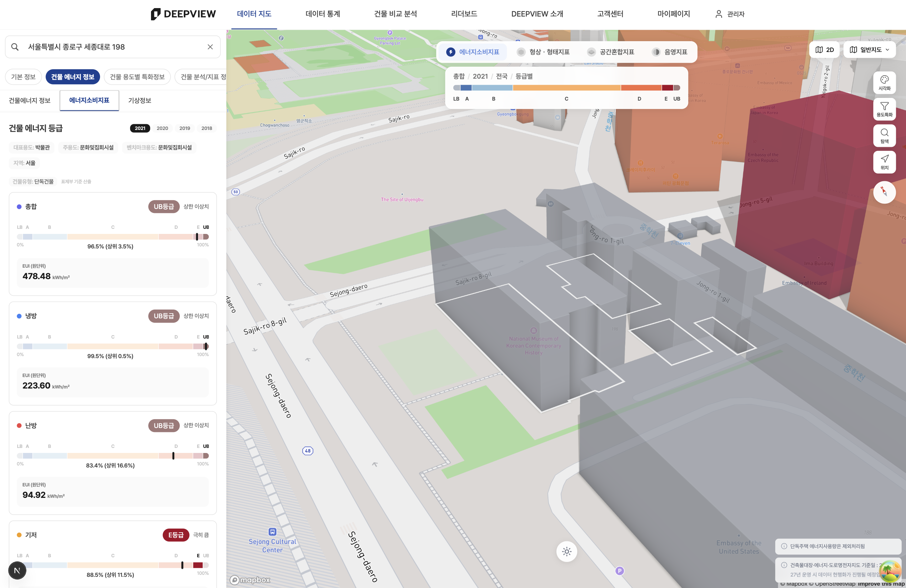Click the 난방 UB등급 badge
906x588 pixels.
pyautogui.click(x=164, y=426)
